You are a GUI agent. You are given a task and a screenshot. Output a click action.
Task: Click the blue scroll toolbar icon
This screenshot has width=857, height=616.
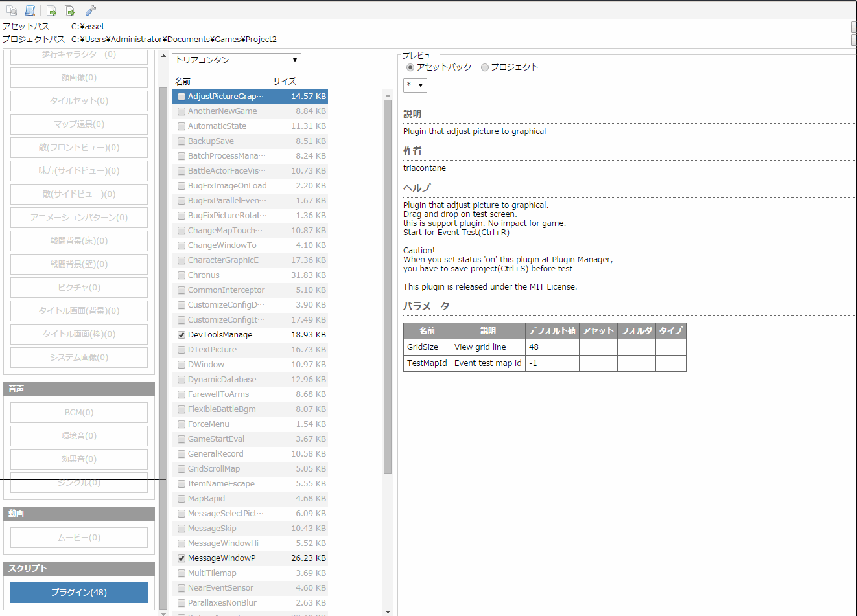(30, 10)
